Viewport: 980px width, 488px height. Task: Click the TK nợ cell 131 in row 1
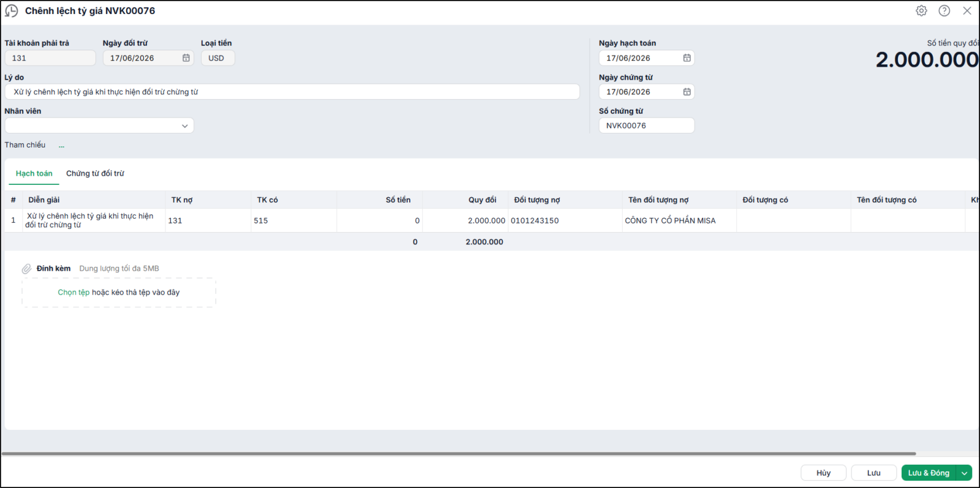tap(208, 220)
